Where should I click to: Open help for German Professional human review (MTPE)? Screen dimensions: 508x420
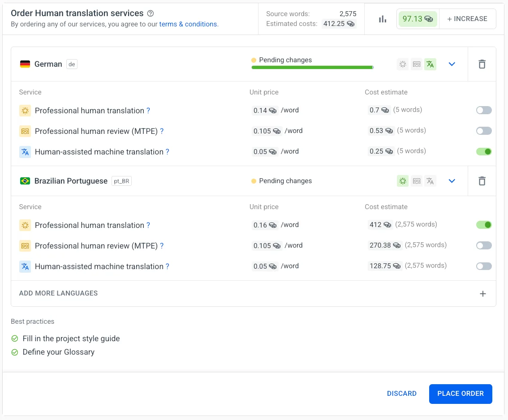click(x=162, y=131)
